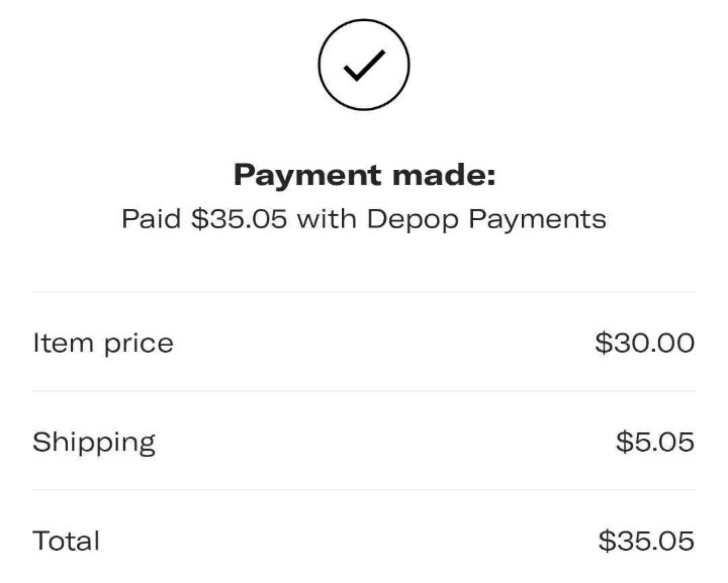Click the circled checkmark confirmation icon
This screenshot has height=583, width=728.
click(363, 65)
